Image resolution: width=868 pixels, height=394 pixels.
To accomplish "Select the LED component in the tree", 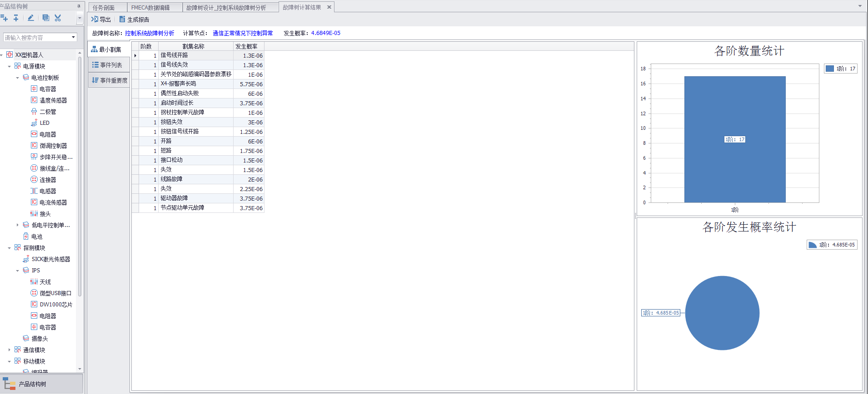I will coord(44,123).
